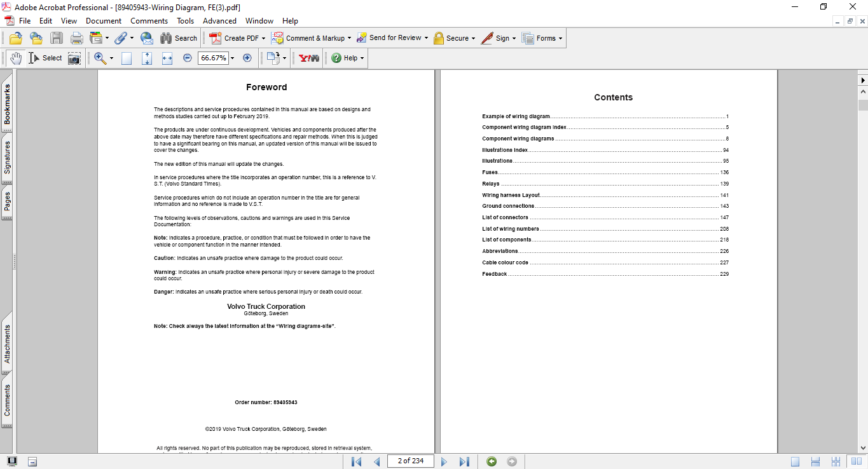Click the Search button

click(179, 38)
